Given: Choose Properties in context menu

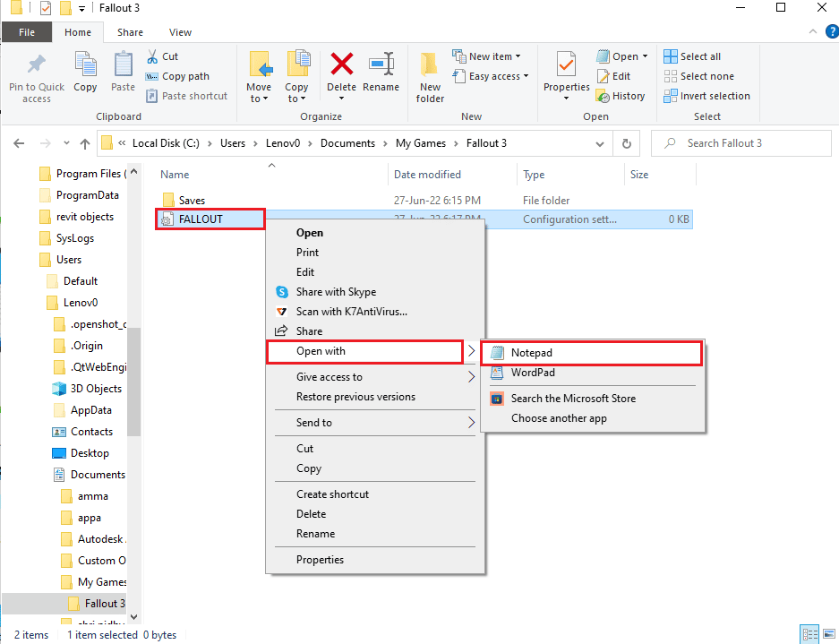Looking at the screenshot, I should [320, 560].
